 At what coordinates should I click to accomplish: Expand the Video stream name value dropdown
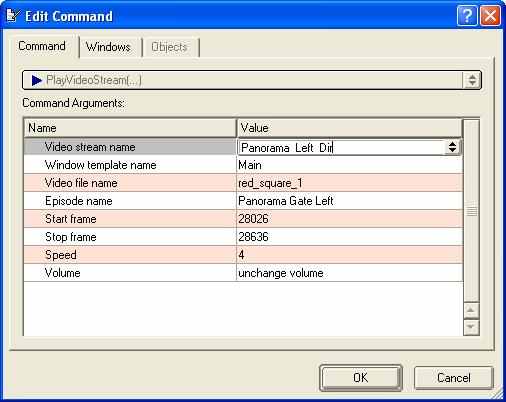click(x=452, y=147)
